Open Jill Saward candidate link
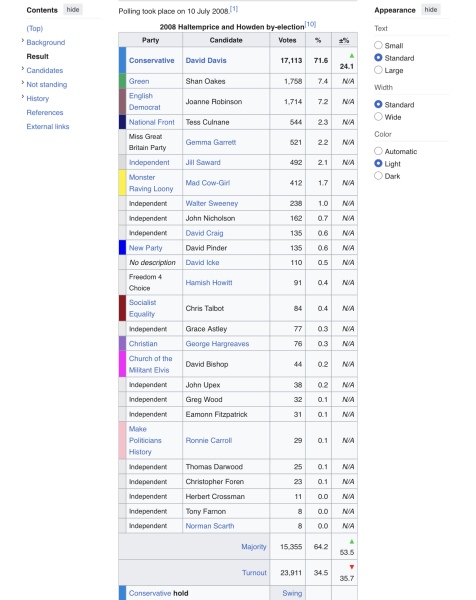 click(x=203, y=162)
